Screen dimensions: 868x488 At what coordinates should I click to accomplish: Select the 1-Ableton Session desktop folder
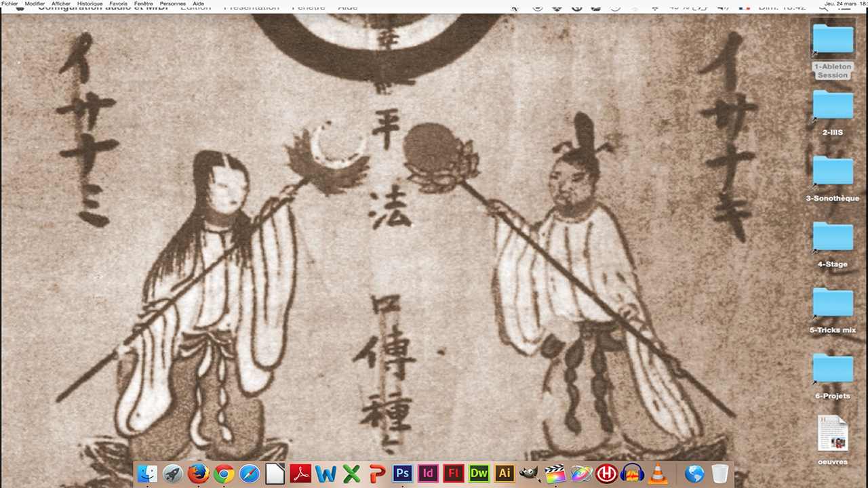[833, 50]
